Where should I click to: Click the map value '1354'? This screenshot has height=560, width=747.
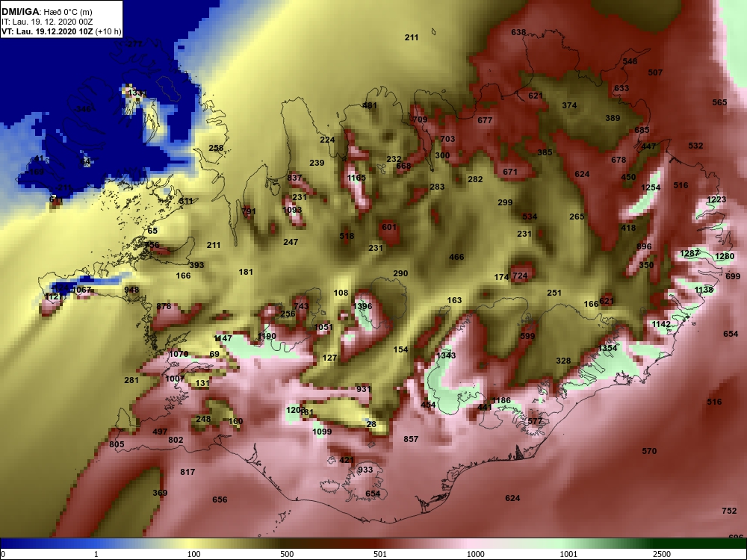coord(607,348)
